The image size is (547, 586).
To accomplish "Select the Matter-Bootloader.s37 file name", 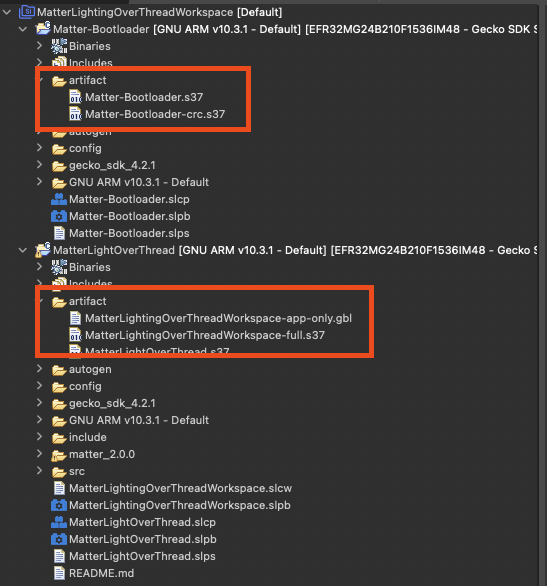I will click(x=144, y=97).
